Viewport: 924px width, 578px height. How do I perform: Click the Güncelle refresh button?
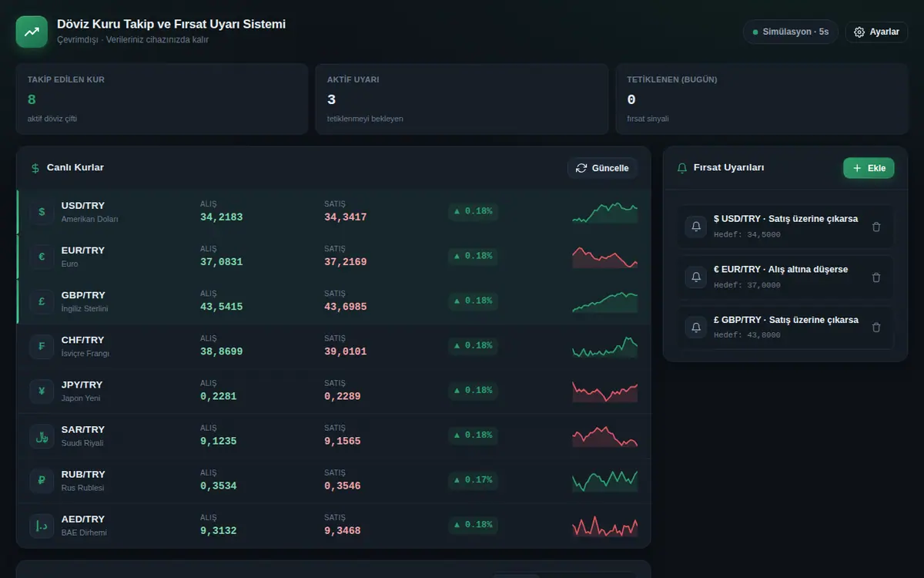coord(602,168)
